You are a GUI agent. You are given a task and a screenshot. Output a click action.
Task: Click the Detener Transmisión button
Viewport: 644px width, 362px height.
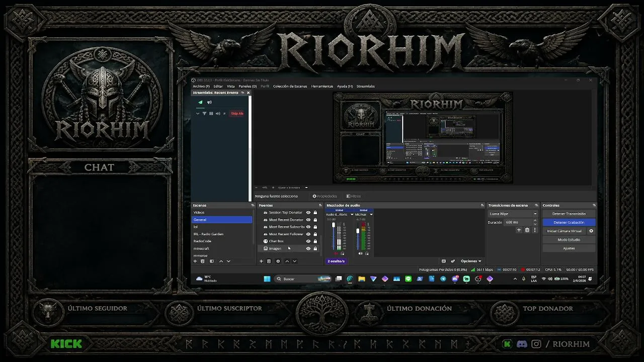[569, 214]
